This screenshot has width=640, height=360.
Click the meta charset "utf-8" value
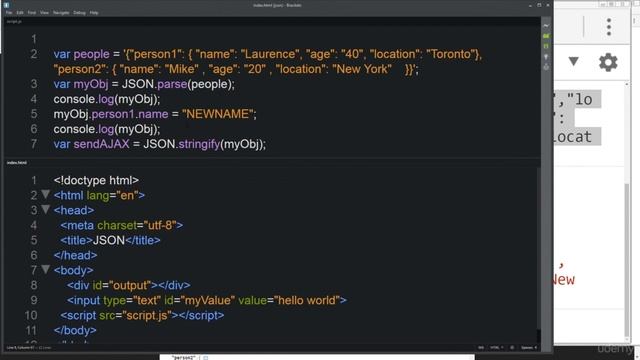point(160,225)
